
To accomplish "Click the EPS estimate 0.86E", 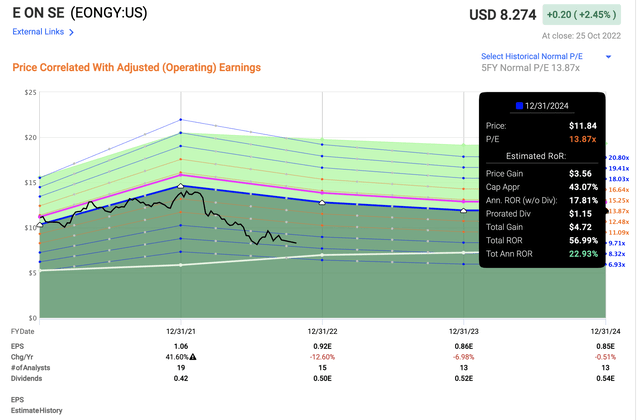I will [463, 346].
